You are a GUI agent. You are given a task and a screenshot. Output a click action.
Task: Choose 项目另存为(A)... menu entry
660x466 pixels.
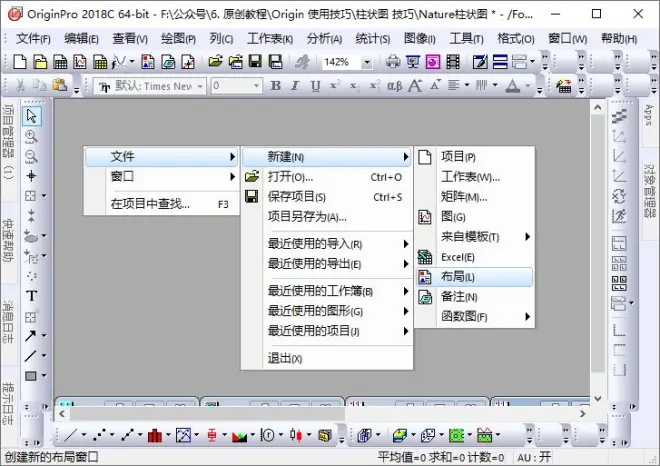pos(327,217)
